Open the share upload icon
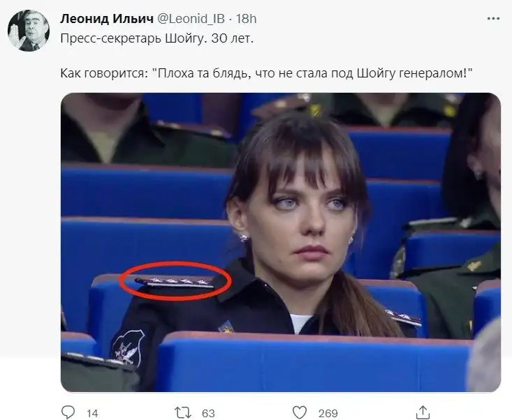The height and width of the screenshot is (420, 512). [x=423, y=412]
